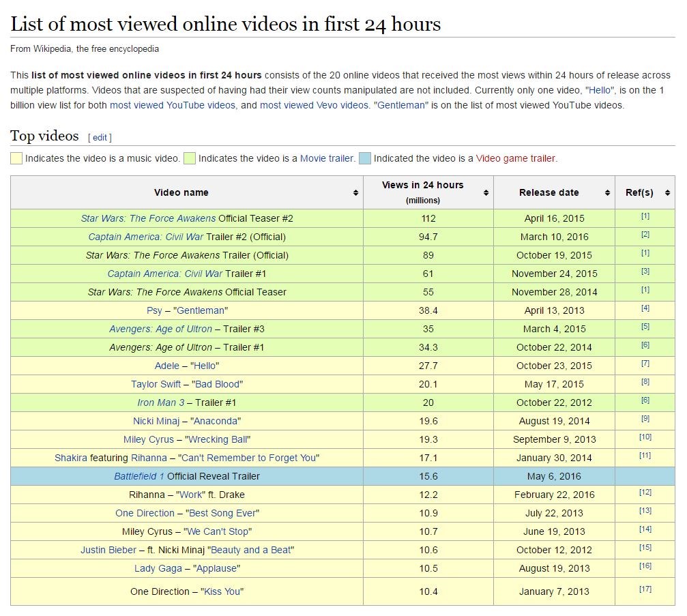Image resolution: width=687 pixels, height=616 pixels.
Task: Click the green Movie trailer legend swatch
Action: point(189,158)
